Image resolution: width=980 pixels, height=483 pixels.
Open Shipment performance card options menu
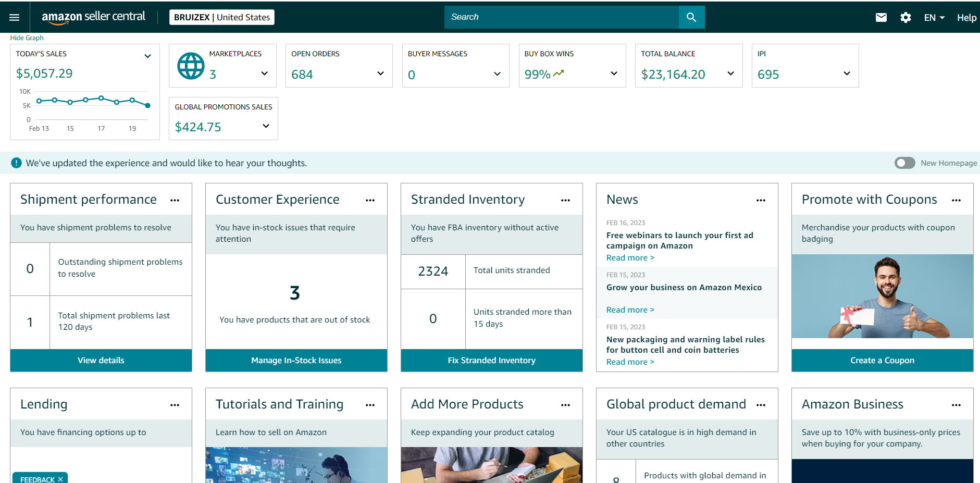(175, 200)
